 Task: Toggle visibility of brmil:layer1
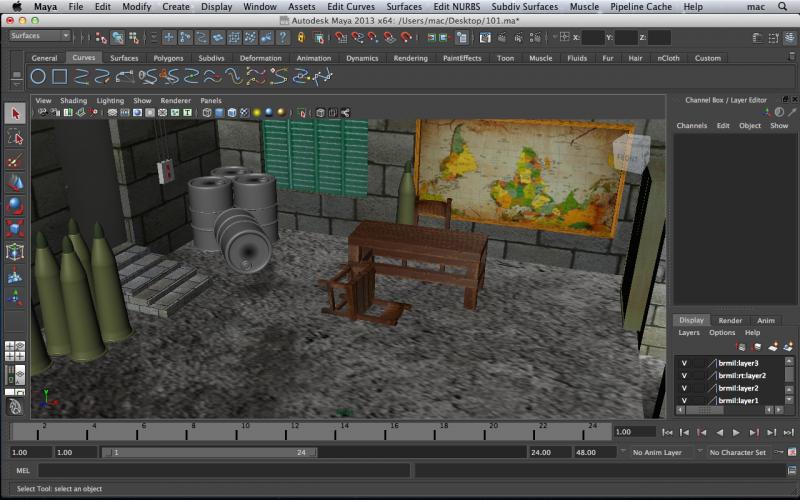(x=684, y=400)
